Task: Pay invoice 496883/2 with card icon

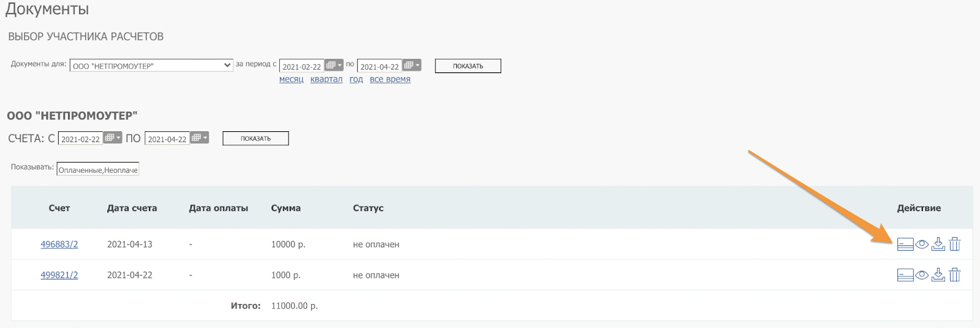Action: [905, 245]
